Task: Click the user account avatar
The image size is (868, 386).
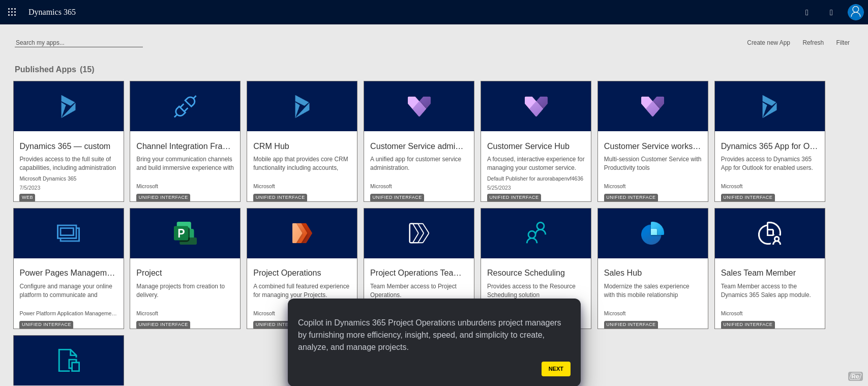Action: [855, 12]
